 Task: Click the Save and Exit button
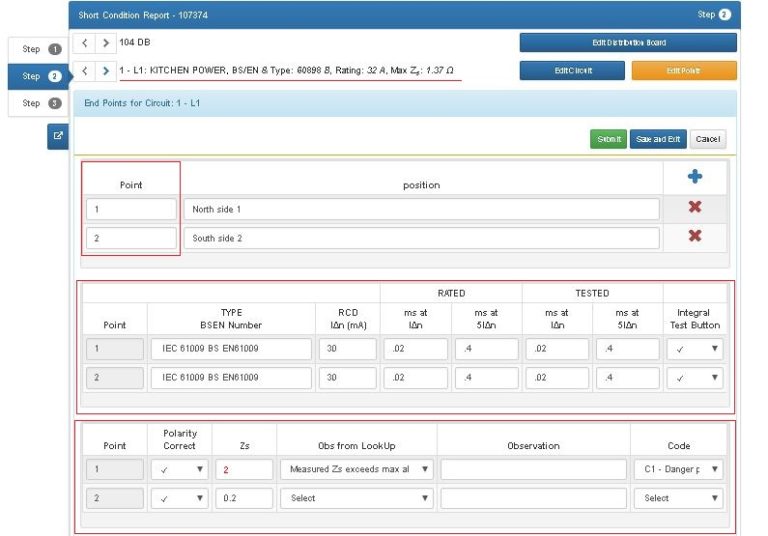coord(657,140)
